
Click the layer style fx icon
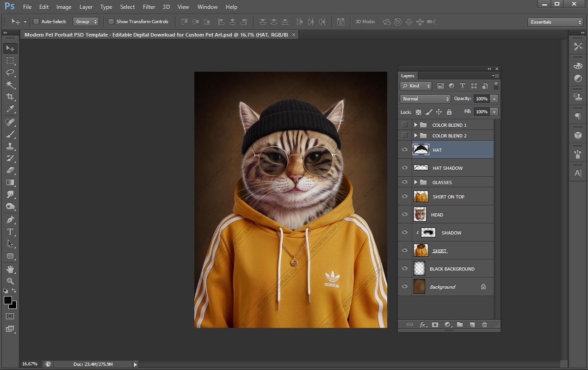[423, 325]
